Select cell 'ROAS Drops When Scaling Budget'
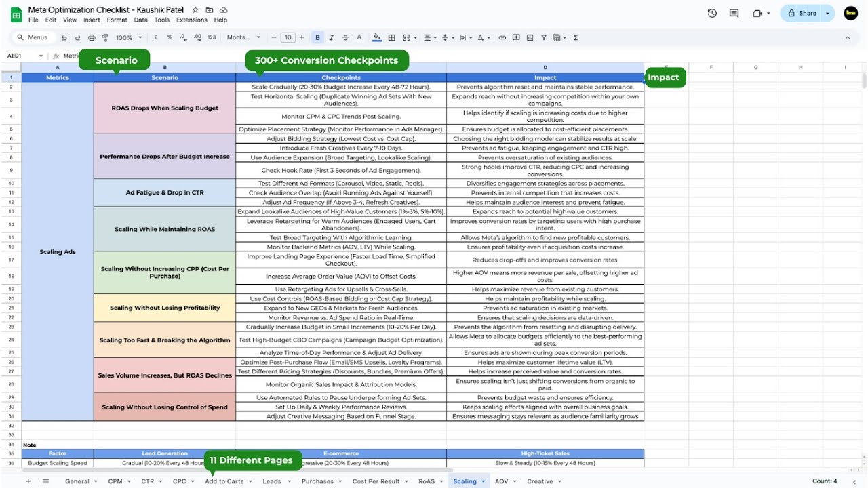The image size is (868, 488). (x=165, y=108)
